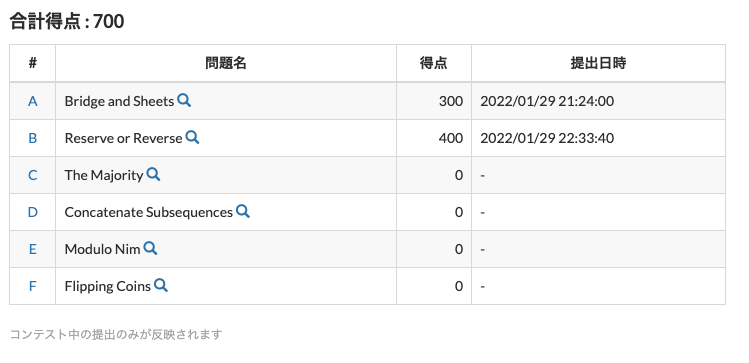Click the magnifier icon next to Modulo Nim
Screen dimensions: 749x363
pos(150,248)
